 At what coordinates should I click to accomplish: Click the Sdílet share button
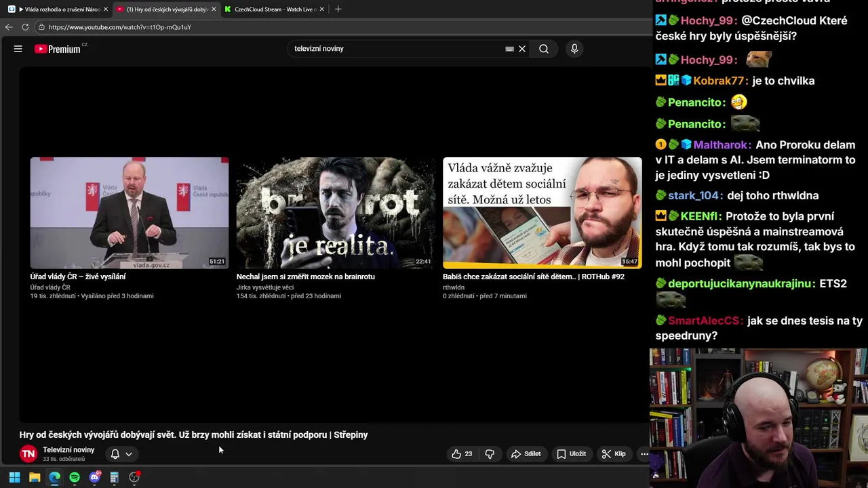pyautogui.click(x=526, y=454)
